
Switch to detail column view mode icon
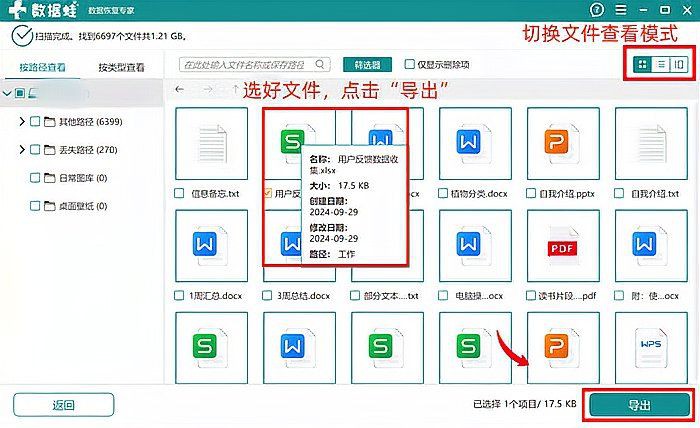679,64
